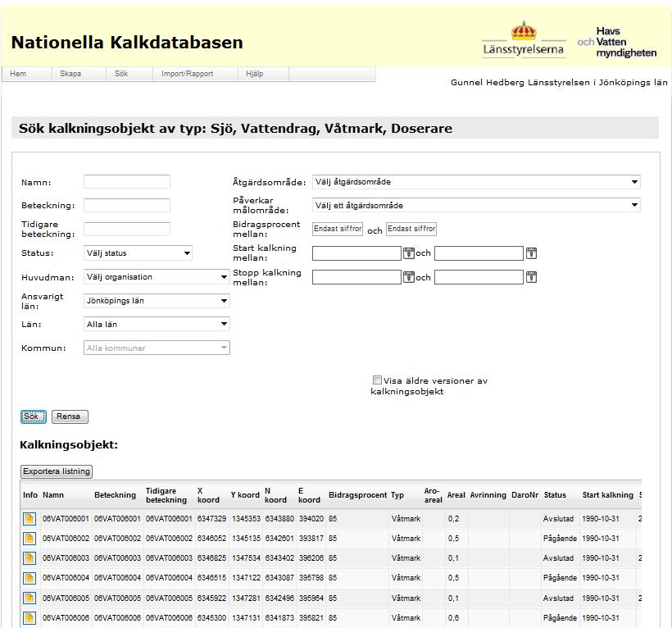Click the Länsstyrelserna logo
Screen dimensions: 672x628
[524, 40]
